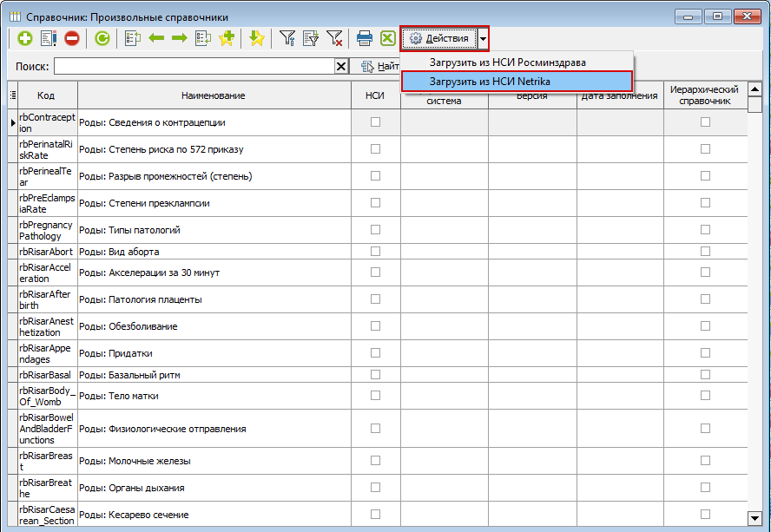Click the green refresh icon
771x532 pixels.
click(x=102, y=38)
